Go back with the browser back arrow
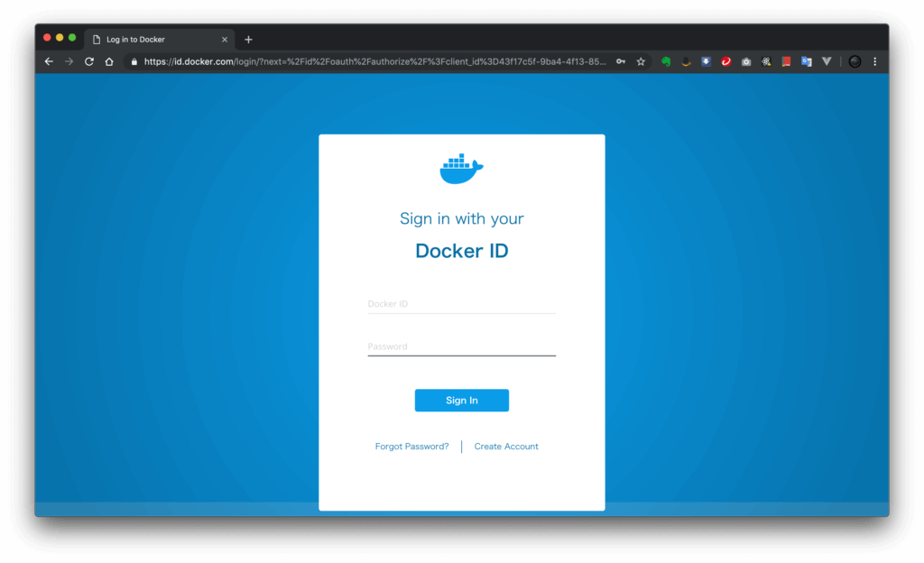The height and width of the screenshot is (563, 924). coord(49,61)
